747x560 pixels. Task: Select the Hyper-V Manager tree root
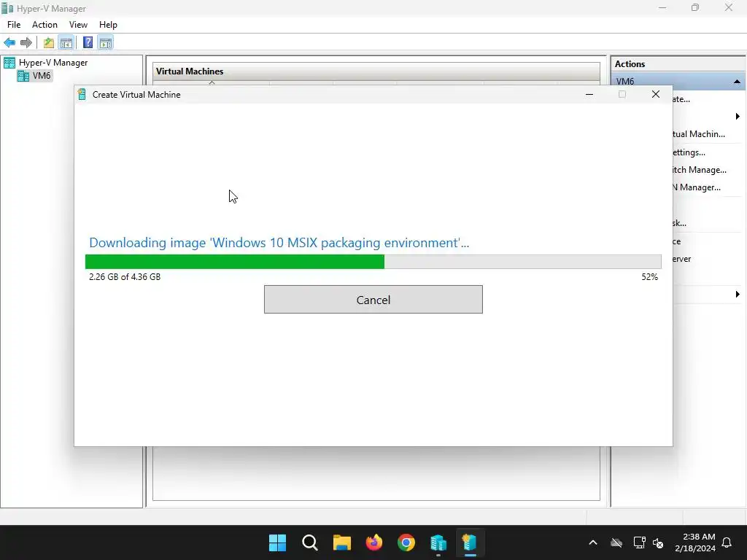click(x=53, y=63)
